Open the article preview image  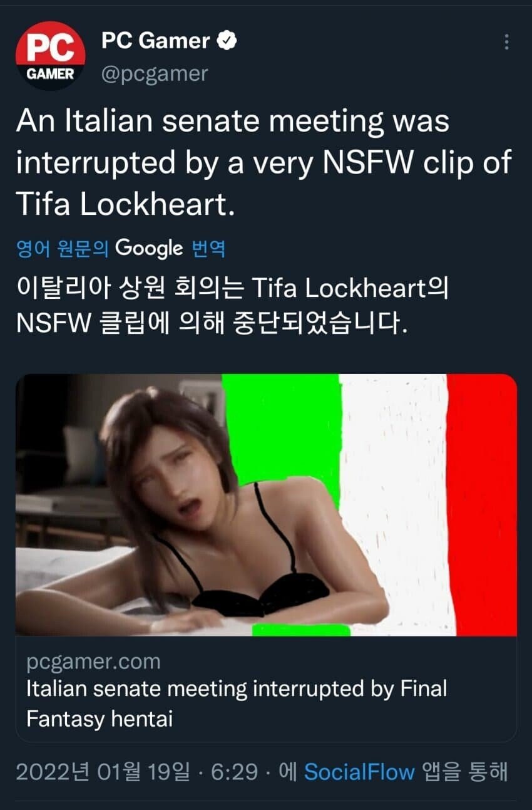266,505
